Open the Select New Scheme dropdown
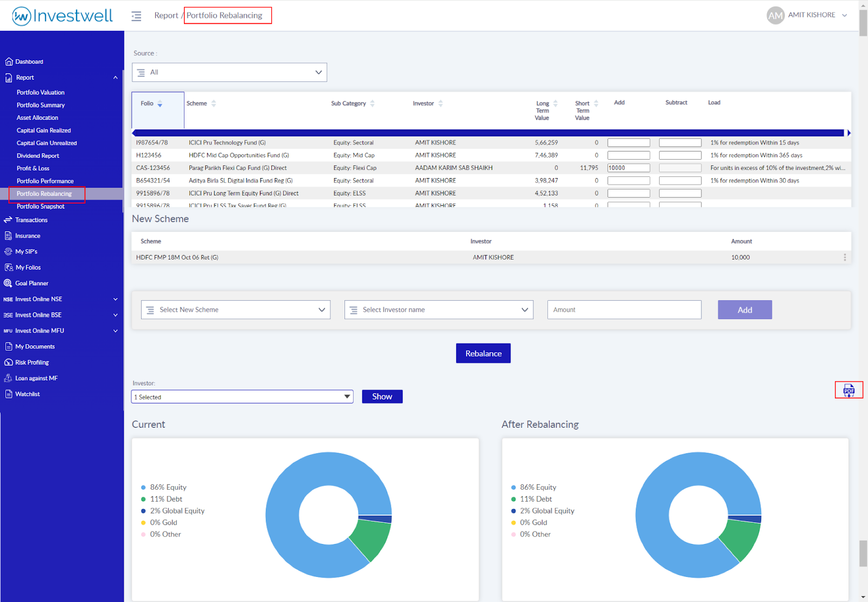 click(235, 310)
